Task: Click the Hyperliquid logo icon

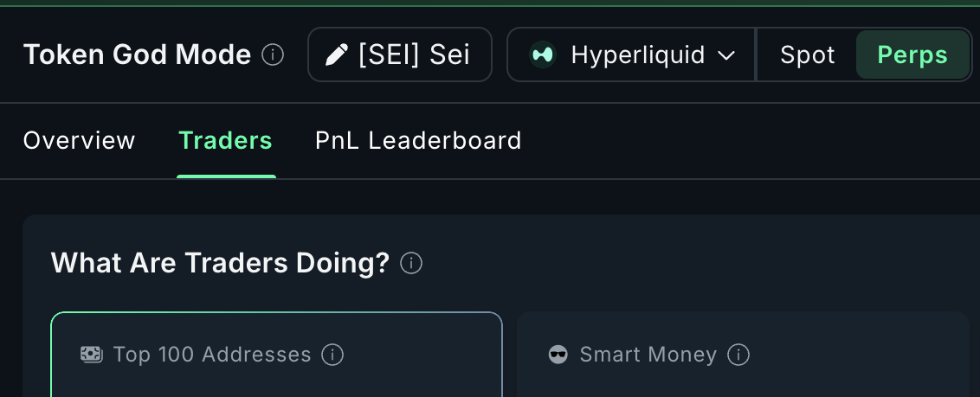Action: coord(543,55)
